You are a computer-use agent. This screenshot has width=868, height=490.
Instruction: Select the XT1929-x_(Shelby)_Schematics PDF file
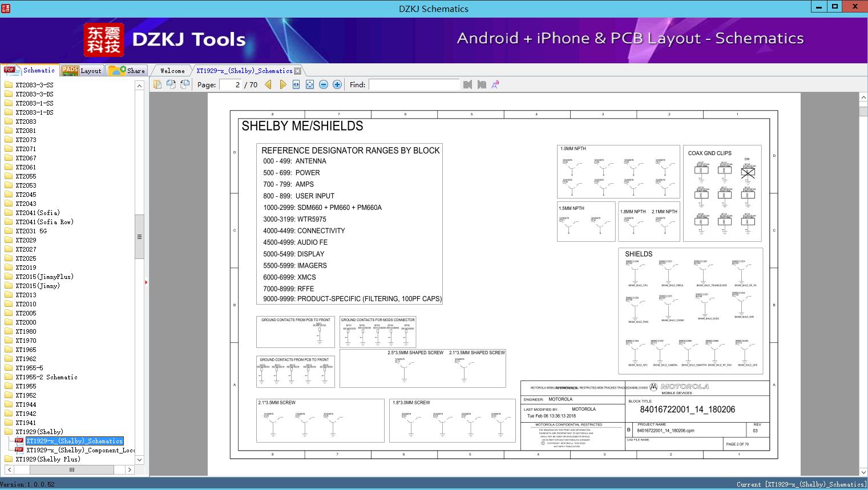pyautogui.click(x=75, y=441)
